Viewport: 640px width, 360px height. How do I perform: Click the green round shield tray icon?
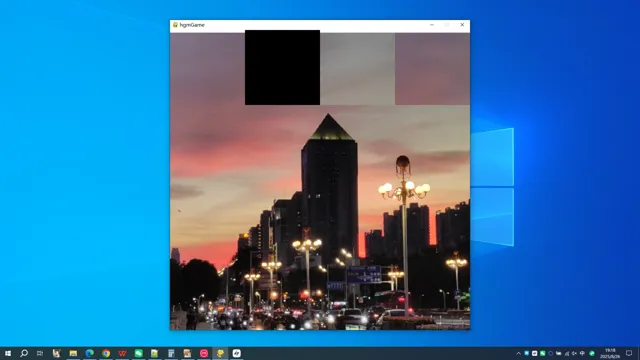pos(592,353)
